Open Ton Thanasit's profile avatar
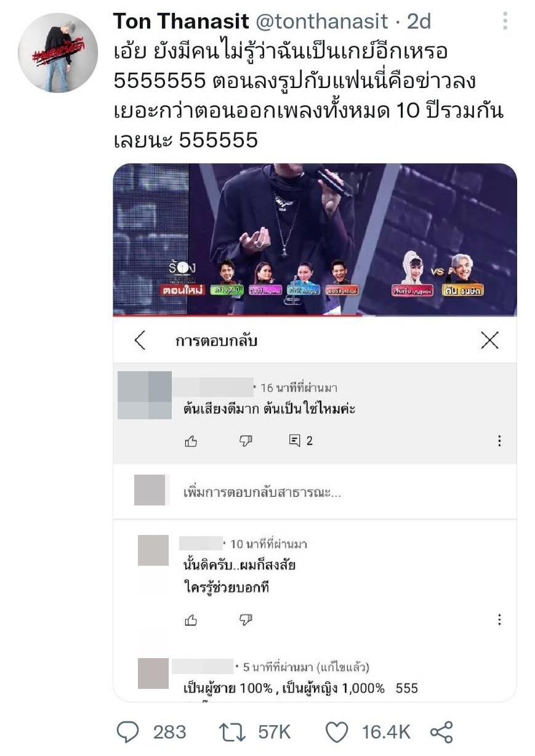This screenshot has width=535, height=756. point(58,52)
